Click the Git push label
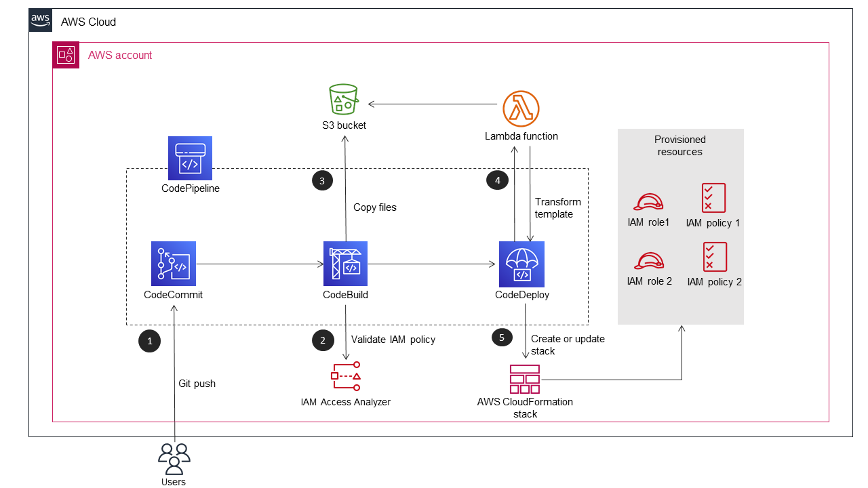The height and width of the screenshot is (488, 868). click(x=197, y=384)
